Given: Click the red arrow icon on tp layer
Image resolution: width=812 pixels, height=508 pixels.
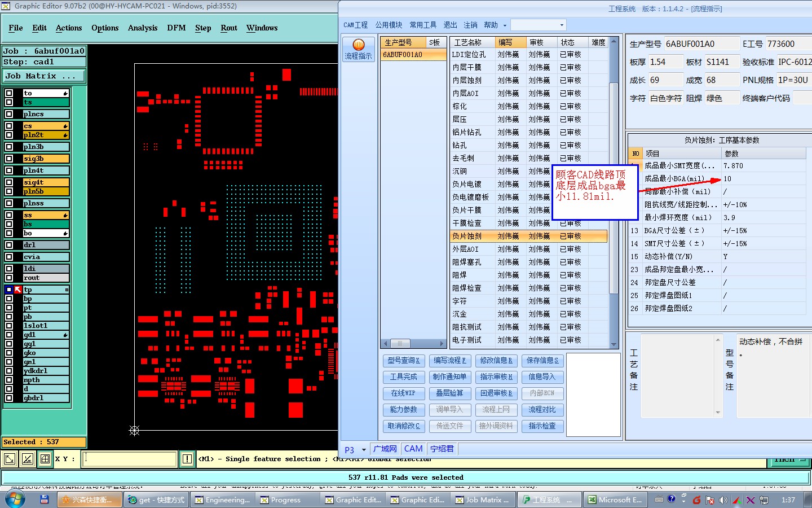Looking at the screenshot, I should pyautogui.click(x=18, y=290).
